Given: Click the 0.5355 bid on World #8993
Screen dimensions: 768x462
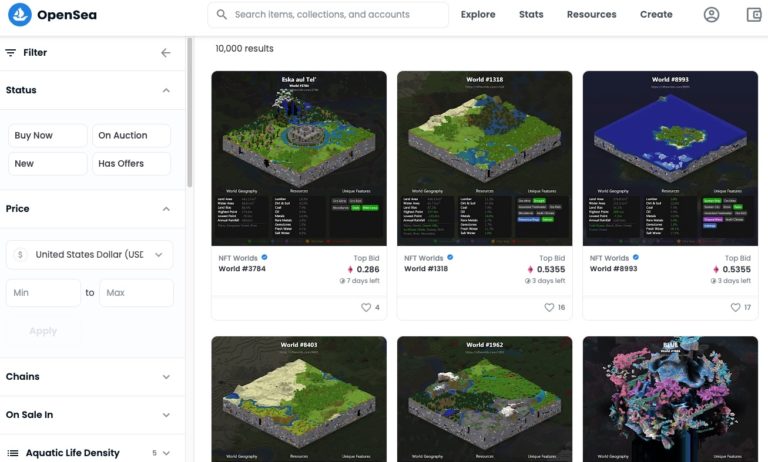Looking at the screenshot, I should tap(737, 269).
